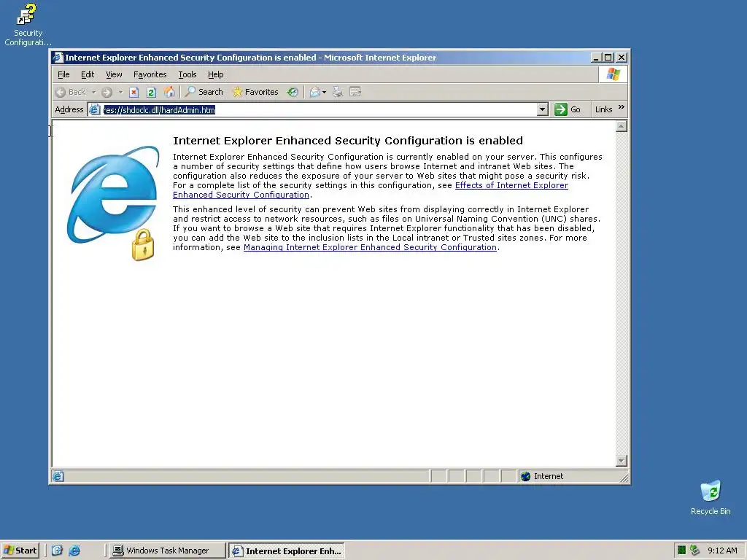The image size is (747, 560).
Task: Open Managing Internet Explorer Enhanced Security Configuration link
Action: click(370, 247)
